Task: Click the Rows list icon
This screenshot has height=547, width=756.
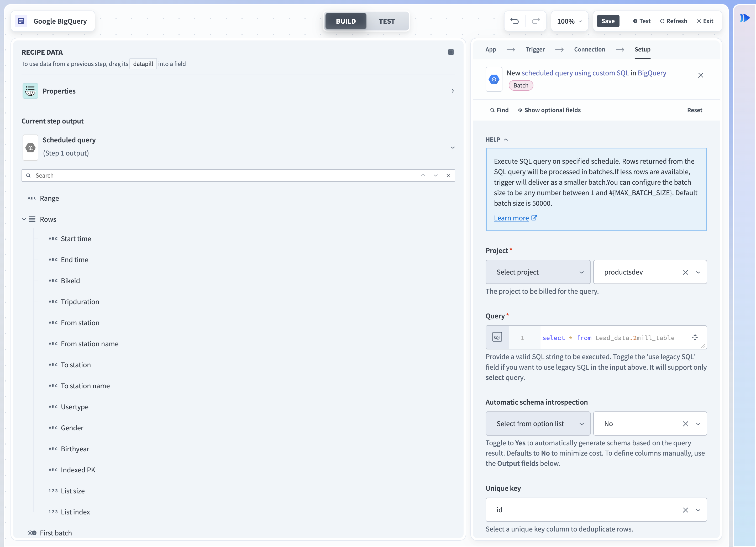Action: coord(32,219)
